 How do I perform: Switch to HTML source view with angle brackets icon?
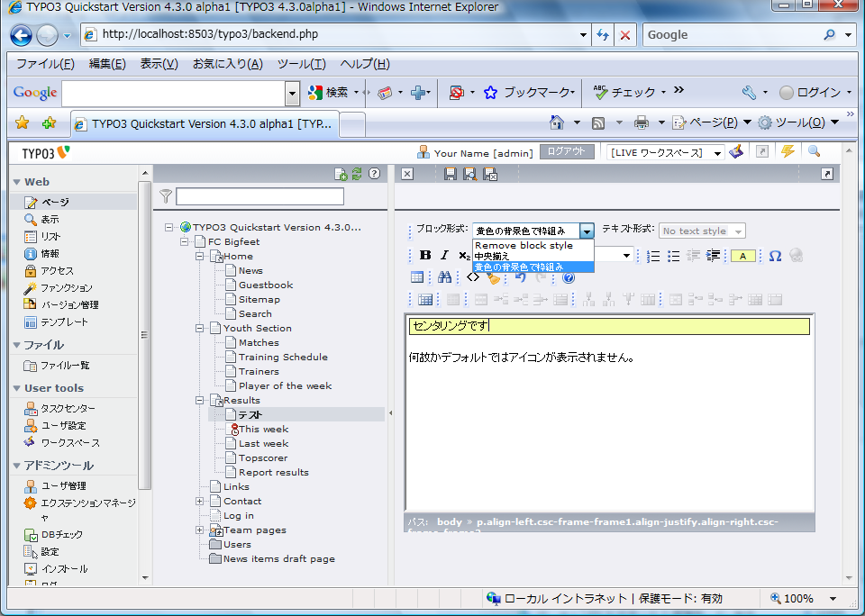[x=473, y=277]
